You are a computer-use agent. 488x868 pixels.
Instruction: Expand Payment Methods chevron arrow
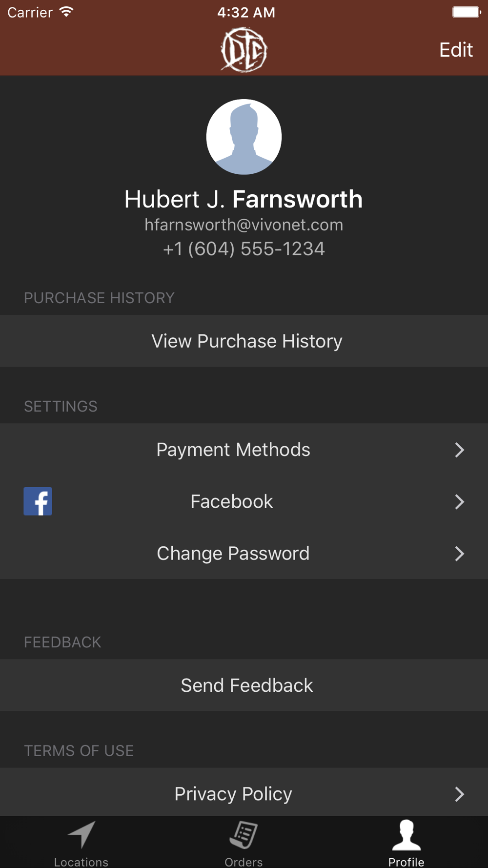tap(459, 450)
